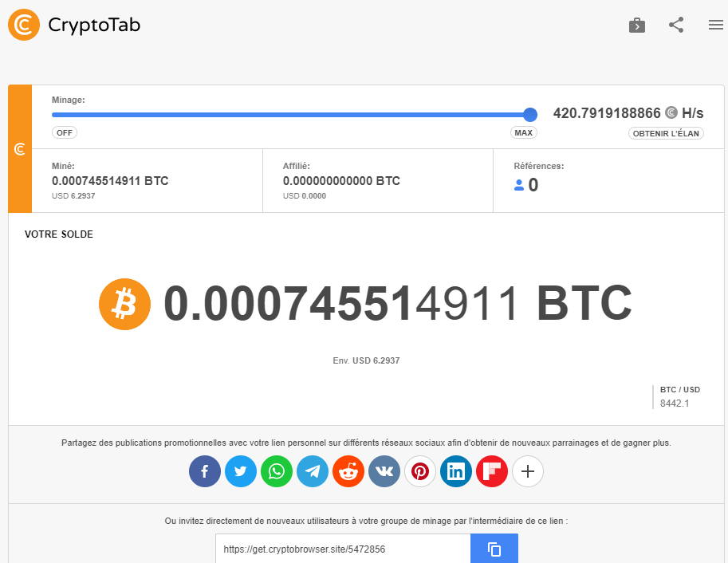Image resolution: width=728 pixels, height=563 pixels.
Task: Set mining speed to MAX
Action: click(x=524, y=133)
